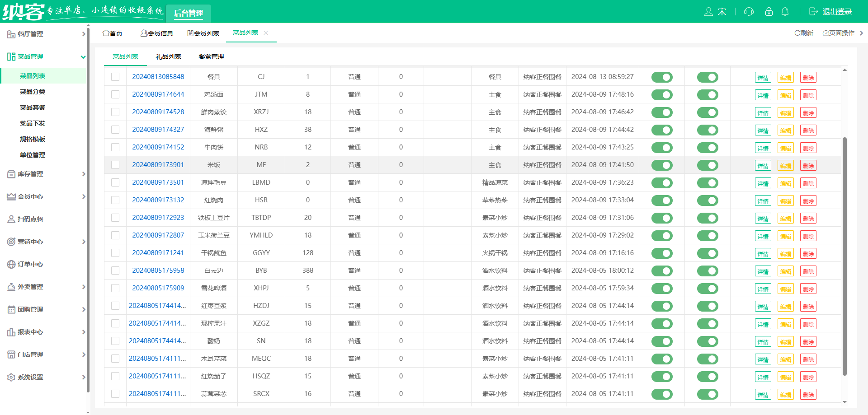868x415 pixels.
Task: Toggle the first switch in the 米饭 row
Action: pos(662,165)
